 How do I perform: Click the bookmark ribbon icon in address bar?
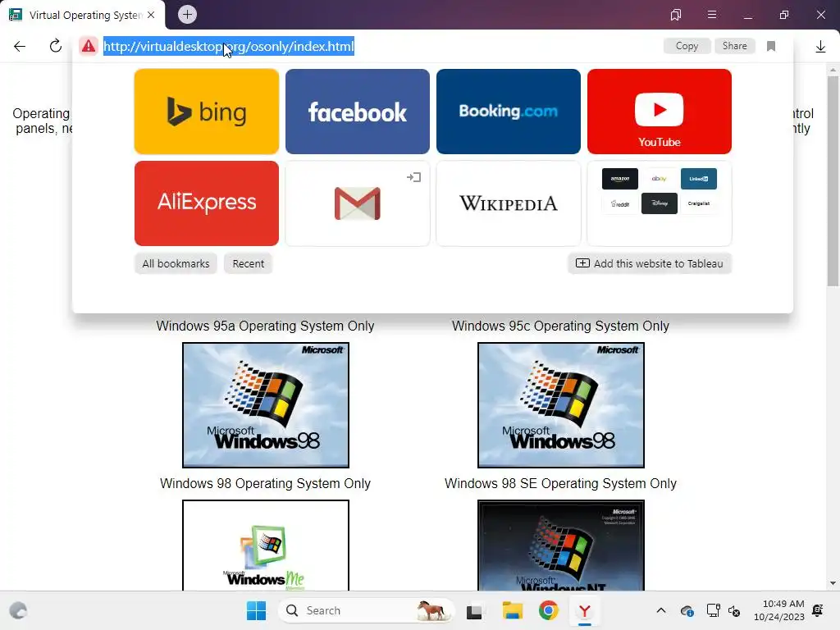coord(771,46)
